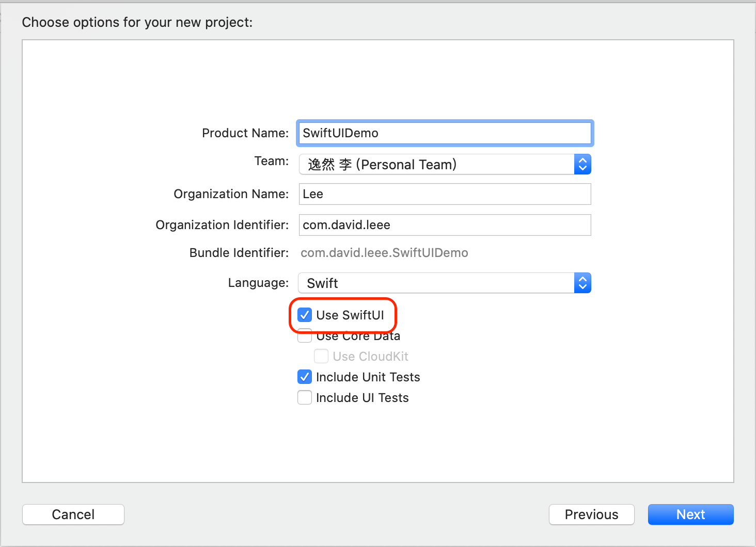
Task: Uncheck the Use SwiftUI checkbox
Action: 305,315
